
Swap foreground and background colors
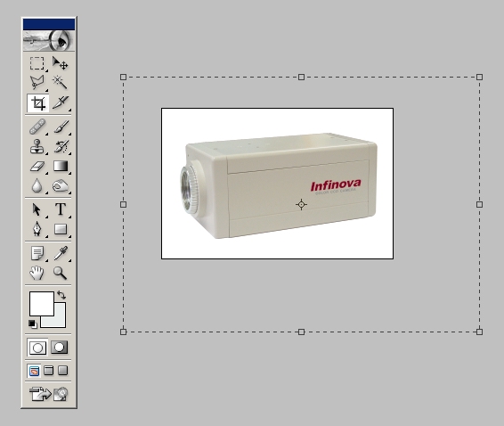61,295
